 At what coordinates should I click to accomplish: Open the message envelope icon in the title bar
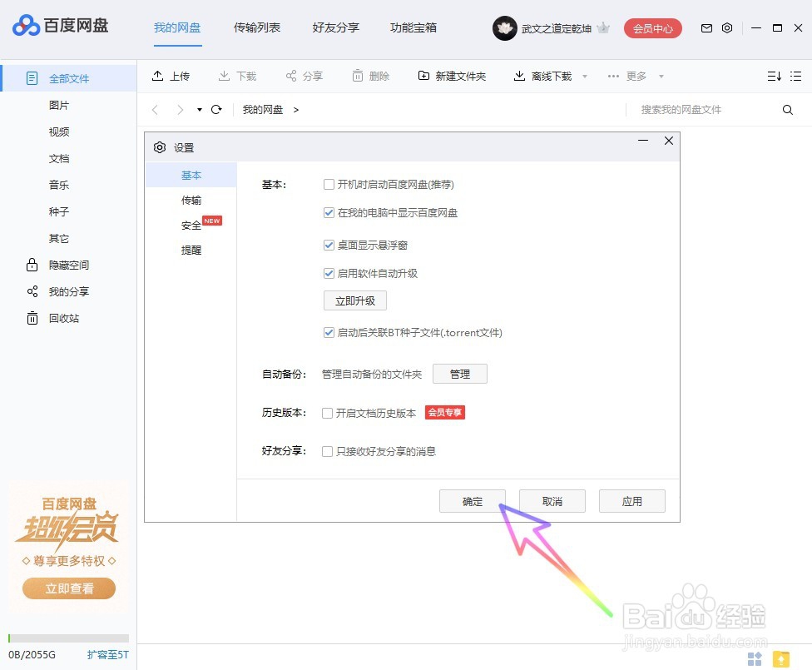coord(706,27)
